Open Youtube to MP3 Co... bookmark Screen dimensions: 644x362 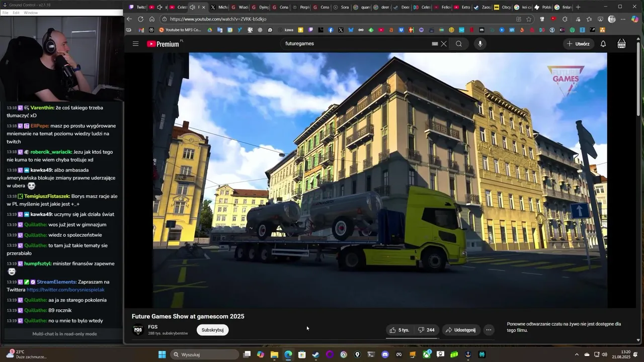(x=180, y=30)
